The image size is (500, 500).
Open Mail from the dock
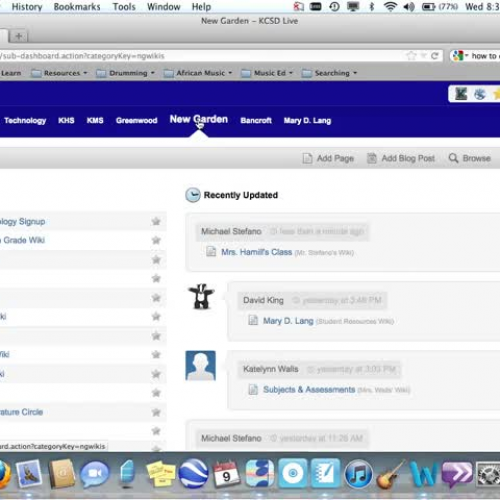click(x=29, y=474)
